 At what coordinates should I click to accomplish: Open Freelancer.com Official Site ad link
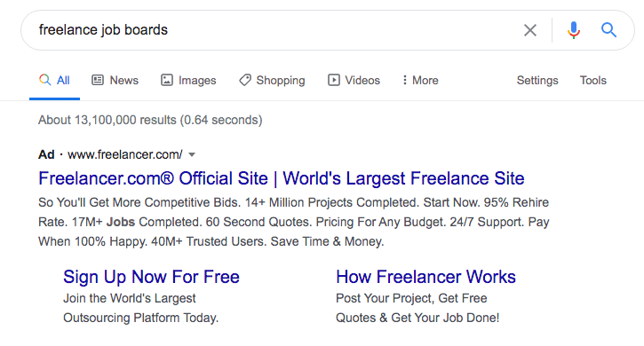click(282, 178)
